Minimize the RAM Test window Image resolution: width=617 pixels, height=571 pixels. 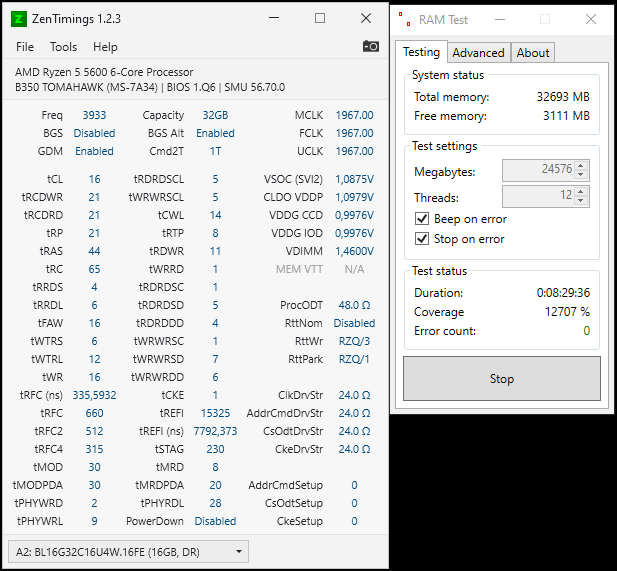tap(500, 19)
